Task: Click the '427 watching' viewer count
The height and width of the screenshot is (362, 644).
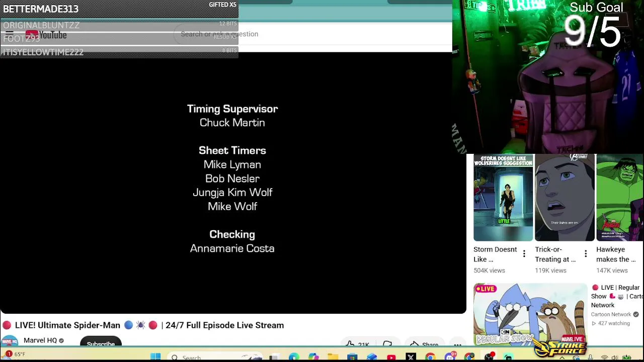Action: tap(614, 323)
